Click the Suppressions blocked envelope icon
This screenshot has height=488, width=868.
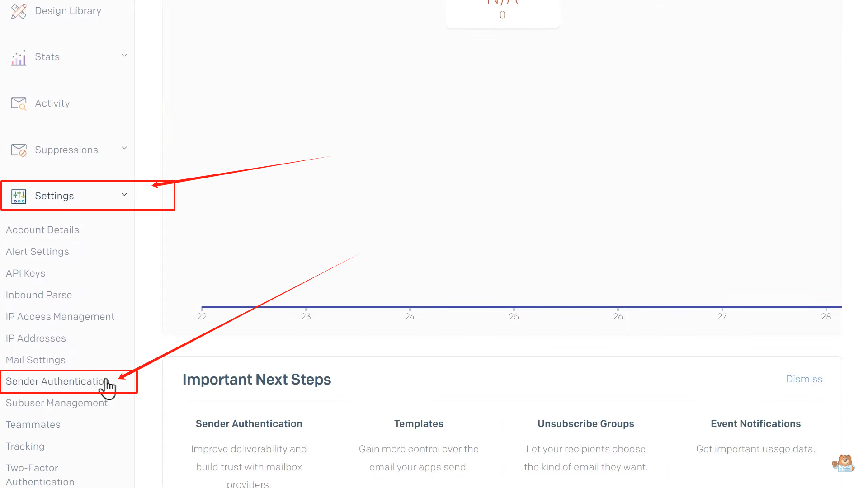[x=19, y=150]
